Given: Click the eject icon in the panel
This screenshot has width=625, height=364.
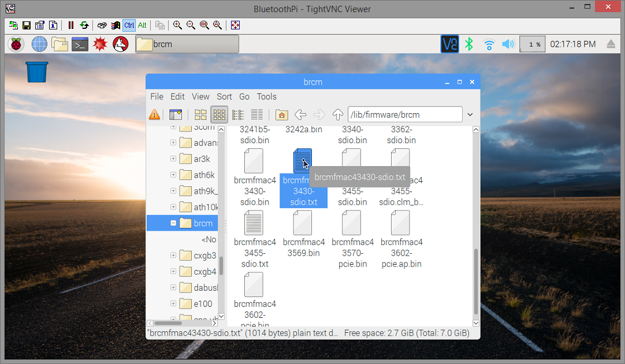Looking at the screenshot, I should click(611, 44).
